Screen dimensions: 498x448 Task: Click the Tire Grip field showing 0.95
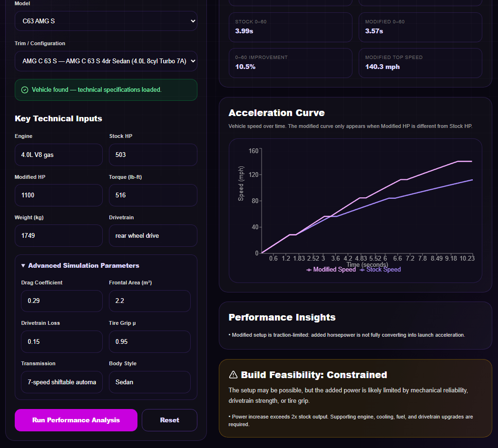pyautogui.click(x=150, y=341)
